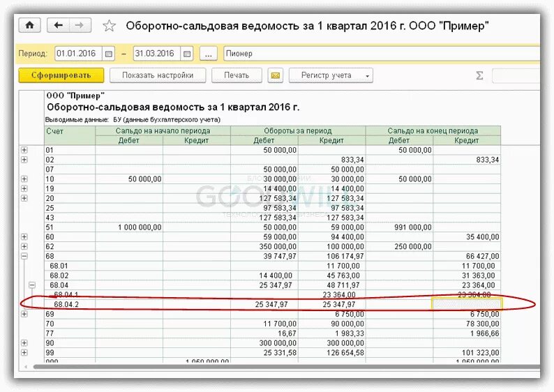Click the start date field 01.01.2016
This screenshot has height=392, width=554.
click(x=78, y=54)
